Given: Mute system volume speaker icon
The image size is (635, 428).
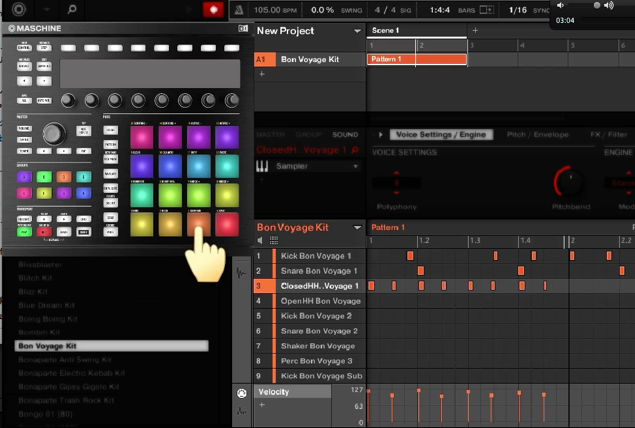Looking at the screenshot, I should tap(560, 5).
